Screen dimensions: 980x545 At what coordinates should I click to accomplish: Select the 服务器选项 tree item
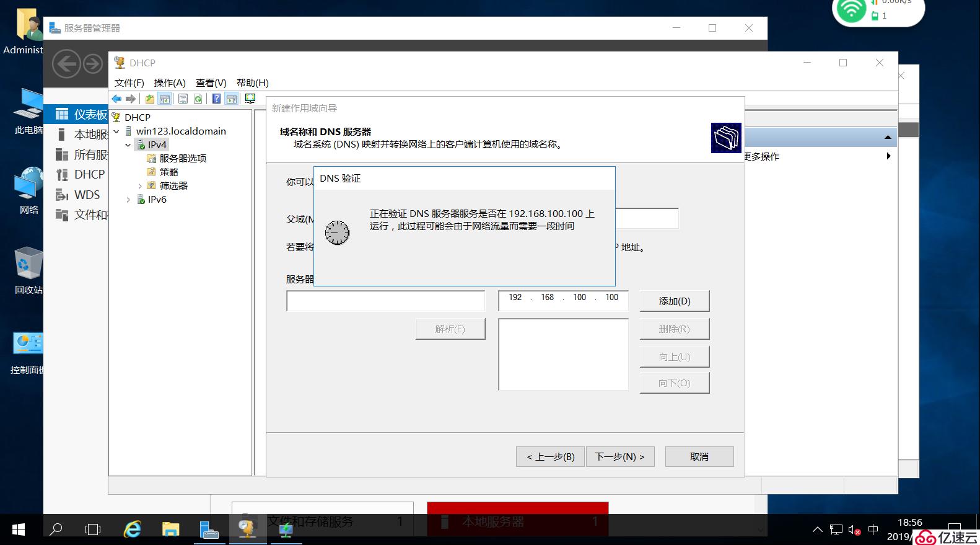click(183, 158)
